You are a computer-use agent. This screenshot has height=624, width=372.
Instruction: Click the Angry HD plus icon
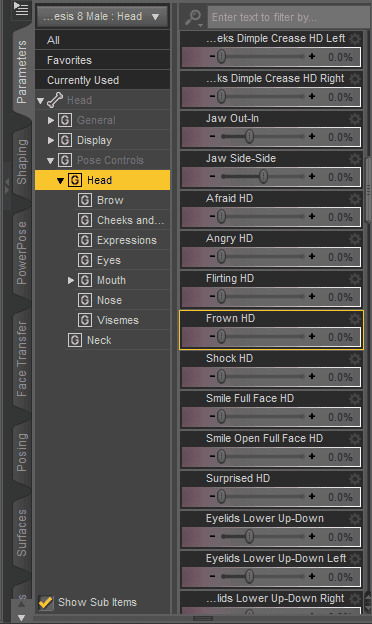pyautogui.click(x=312, y=257)
